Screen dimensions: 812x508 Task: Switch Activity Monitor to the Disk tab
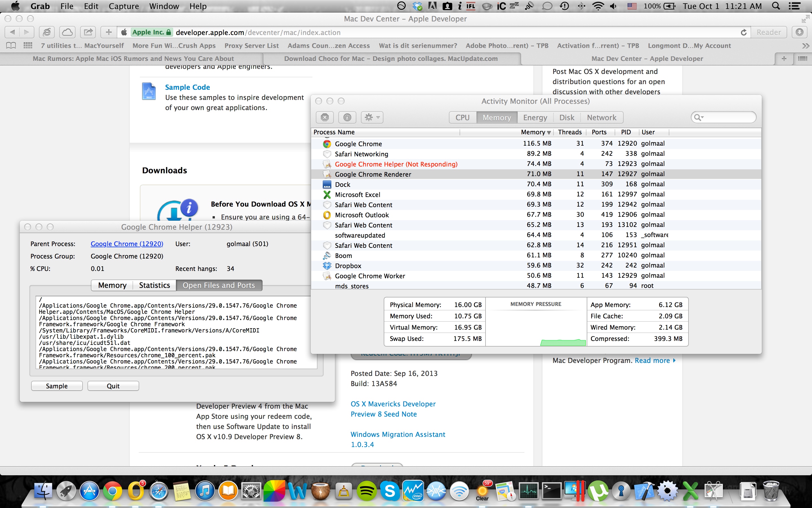coord(567,118)
